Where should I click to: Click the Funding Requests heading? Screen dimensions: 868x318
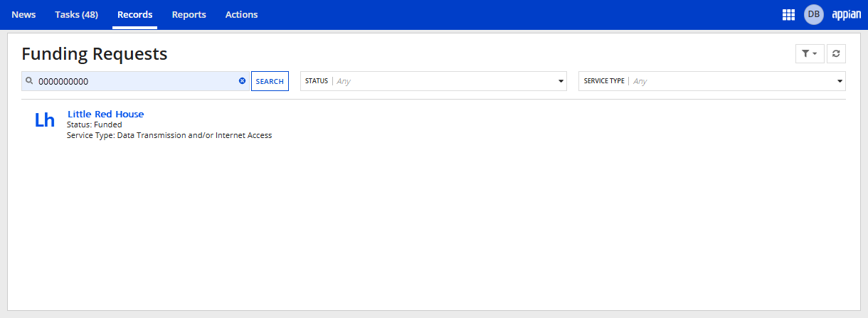(95, 53)
